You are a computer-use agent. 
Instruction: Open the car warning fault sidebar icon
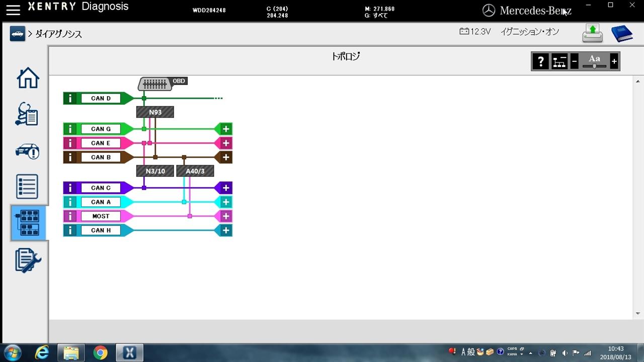coord(28,151)
